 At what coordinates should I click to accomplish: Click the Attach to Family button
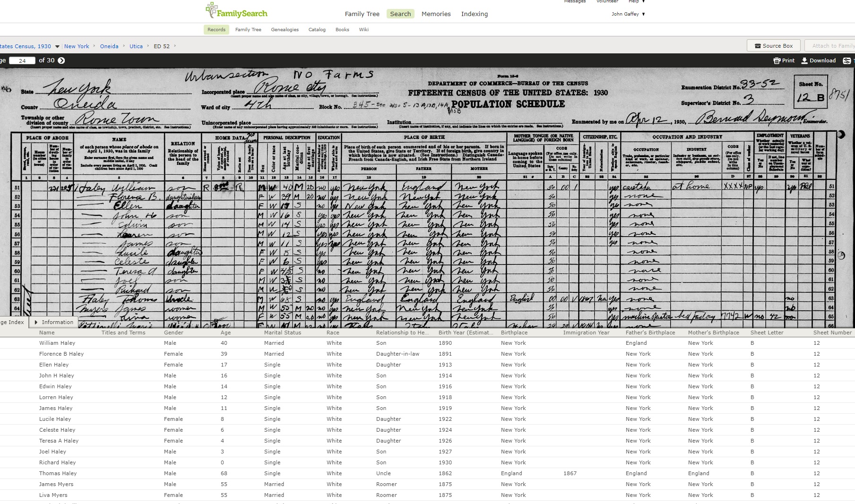(x=829, y=45)
